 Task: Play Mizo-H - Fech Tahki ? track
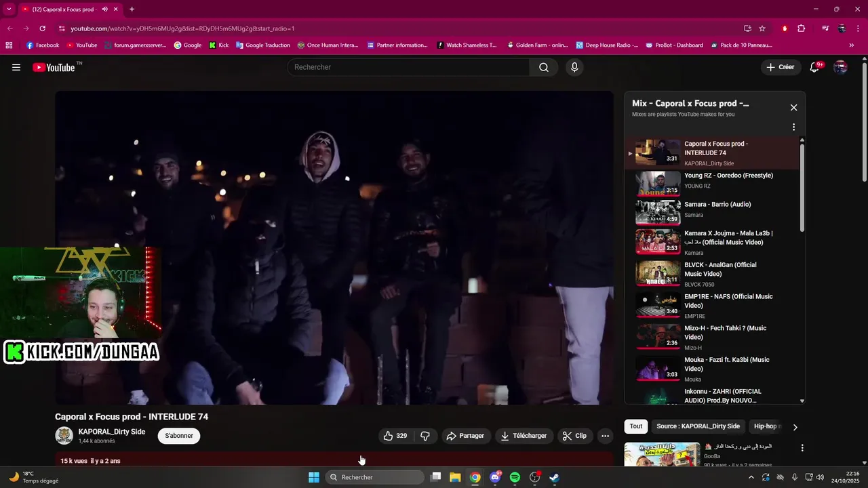point(712,337)
